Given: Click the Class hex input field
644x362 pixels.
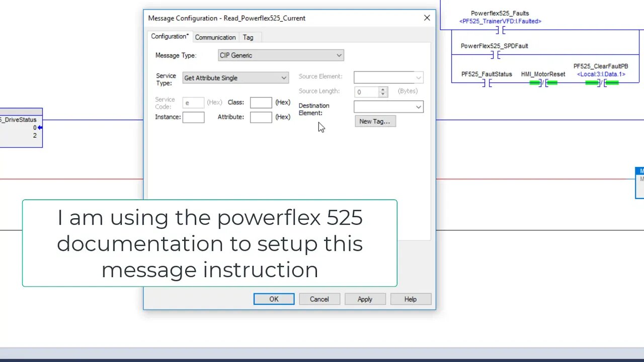Looking at the screenshot, I should point(261,103).
